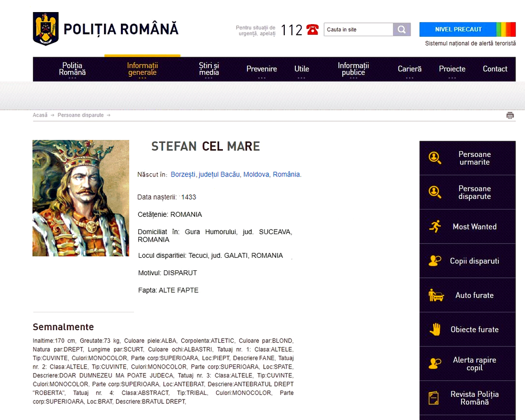Click the printer icon to print page
Screen dimensions: 525x420
(510, 115)
